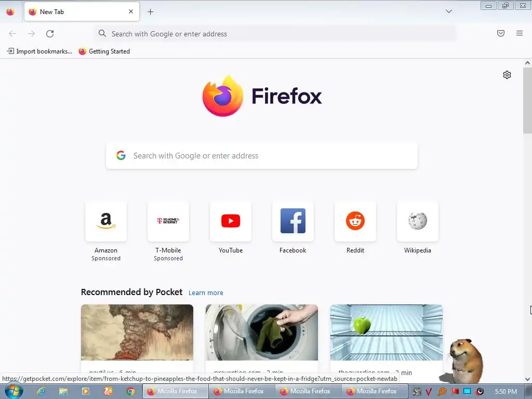Screen dimensions: 532x399
Task: Launch Internet Explorer from taskbar
Action: (x=41, y=391)
